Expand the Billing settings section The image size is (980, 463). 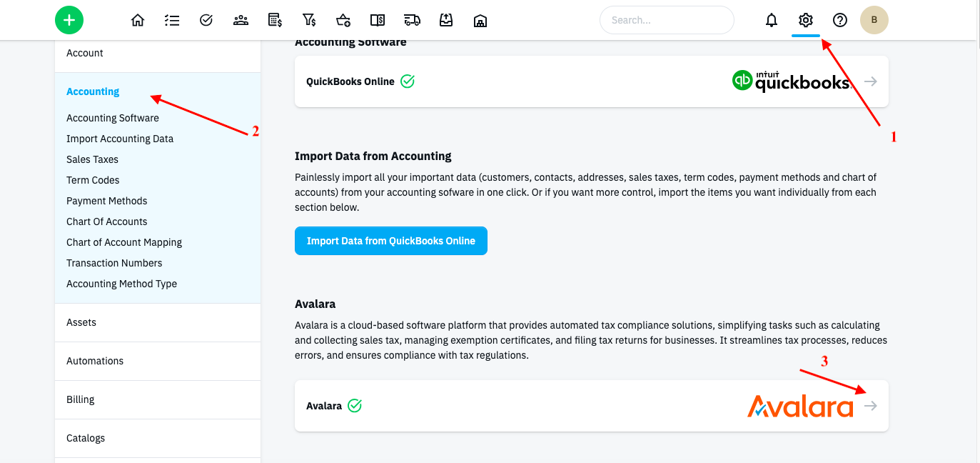(x=158, y=399)
